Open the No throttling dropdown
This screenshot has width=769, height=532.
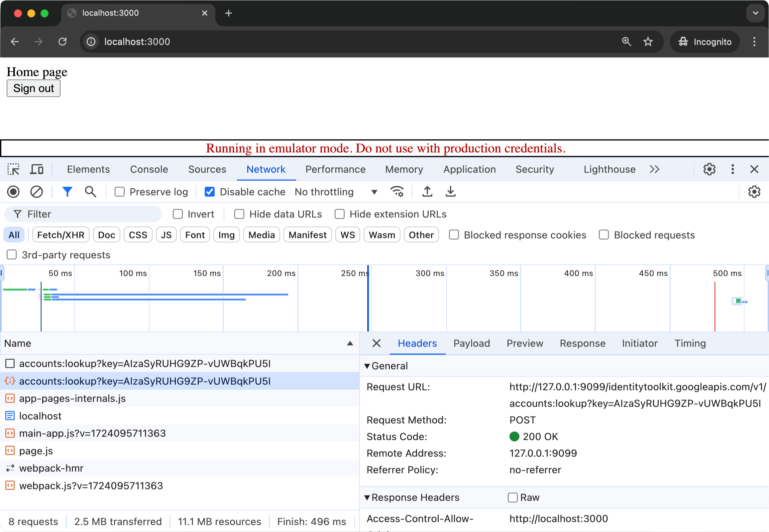click(x=336, y=192)
